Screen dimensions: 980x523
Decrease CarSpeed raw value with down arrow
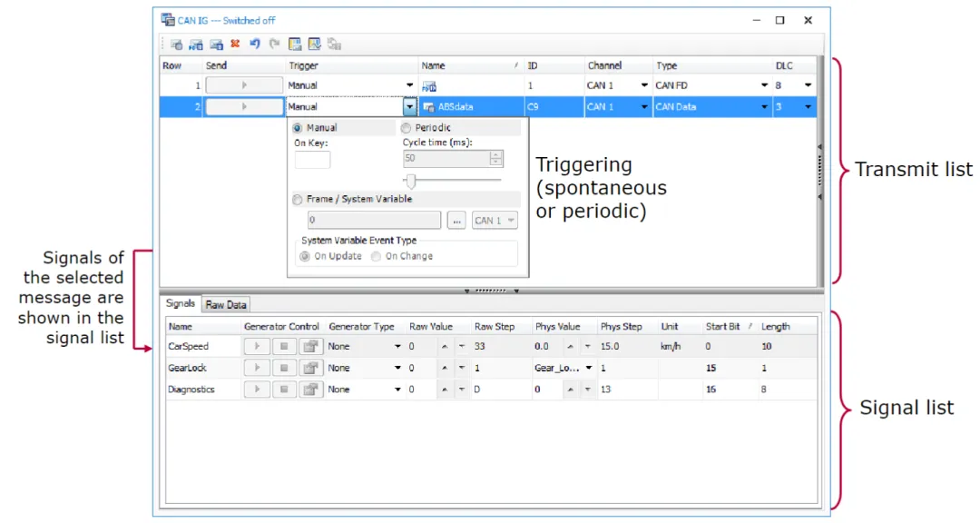[x=461, y=347]
